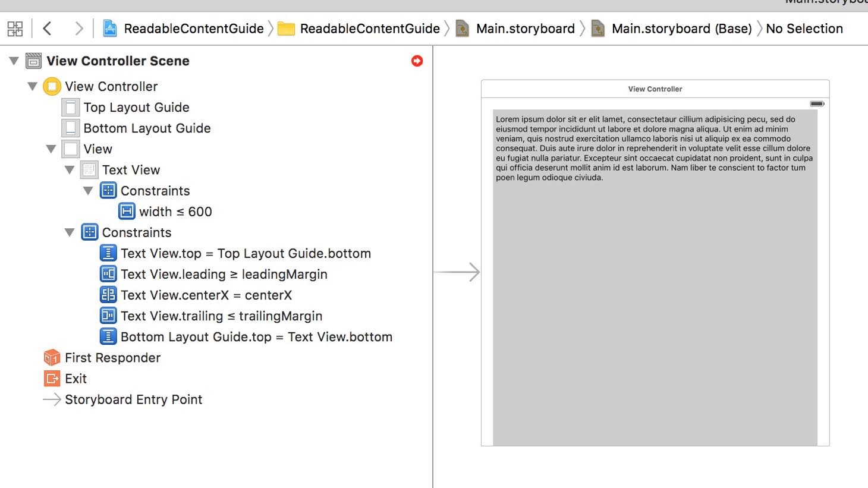Click the red error arrow indicator

click(x=417, y=61)
